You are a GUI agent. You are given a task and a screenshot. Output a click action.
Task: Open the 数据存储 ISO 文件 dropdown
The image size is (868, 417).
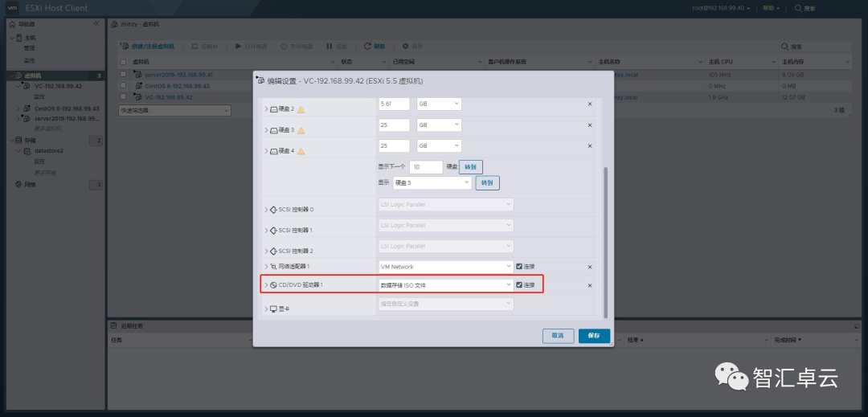pyautogui.click(x=446, y=284)
